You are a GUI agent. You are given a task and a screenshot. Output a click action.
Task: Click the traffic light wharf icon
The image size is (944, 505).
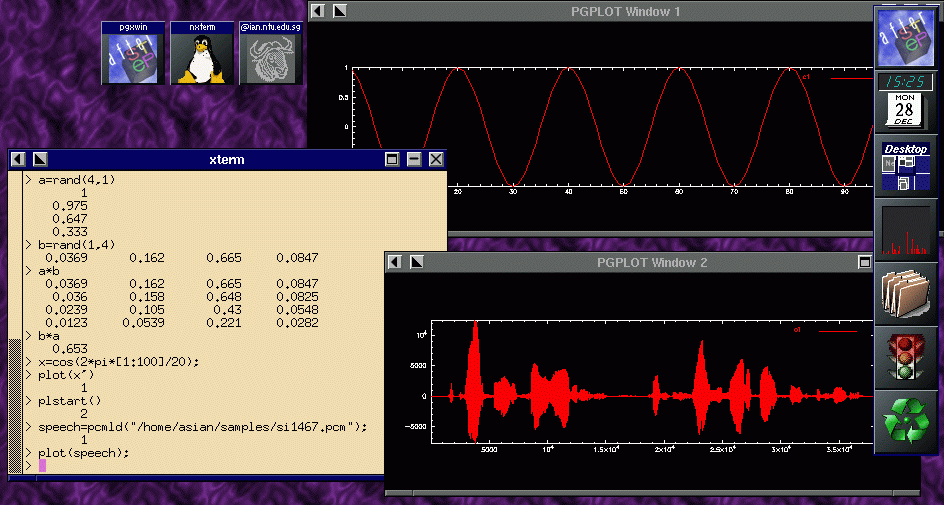(905, 357)
